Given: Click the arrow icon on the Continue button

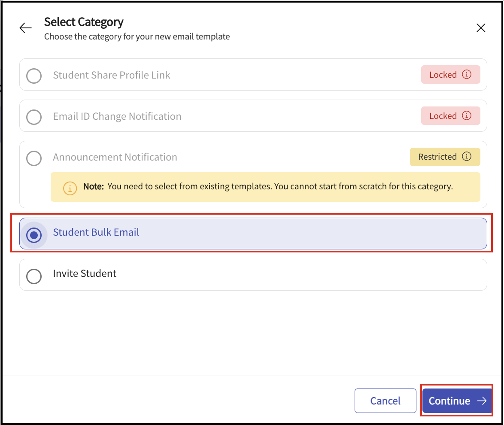Looking at the screenshot, I should [x=482, y=401].
